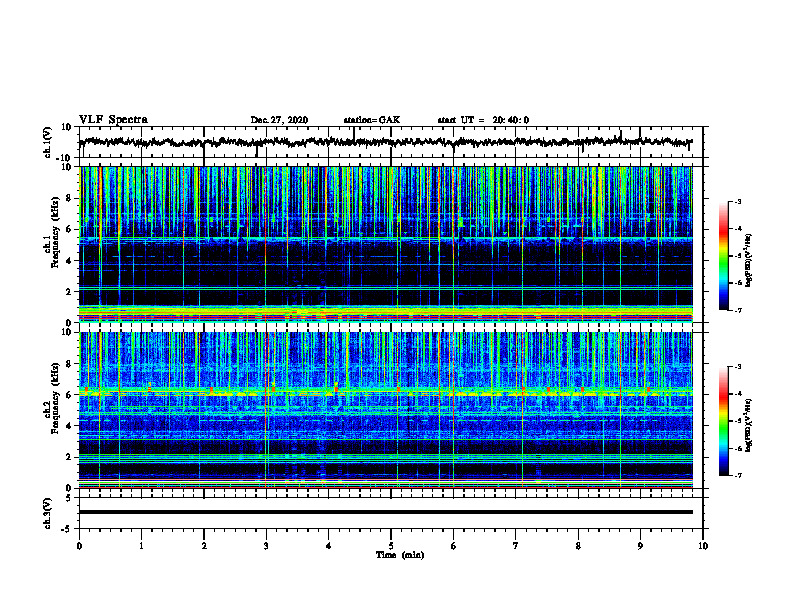Viewport: 792px width, 612px height.
Task: Click the "8" kHz tick on ch.2 frequency axis
Action: click(70, 364)
